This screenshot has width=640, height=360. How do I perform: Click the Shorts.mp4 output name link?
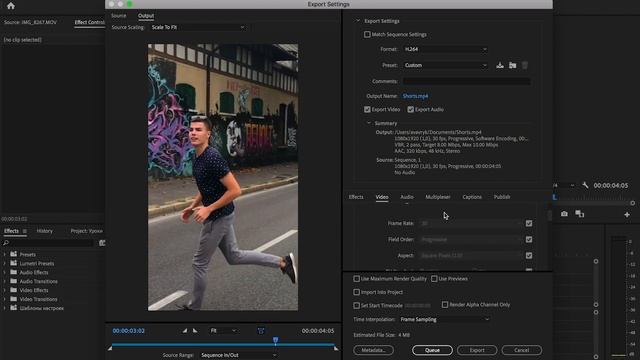(x=415, y=96)
